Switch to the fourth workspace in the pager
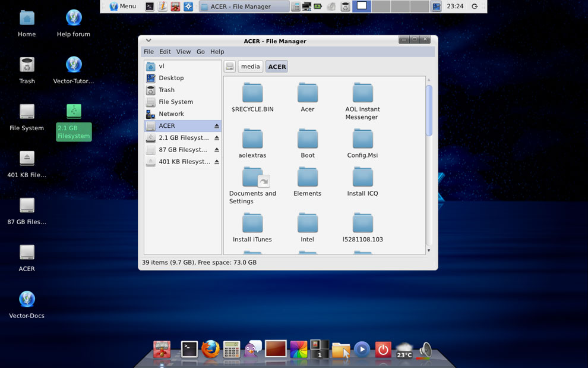 pyautogui.click(x=419, y=7)
